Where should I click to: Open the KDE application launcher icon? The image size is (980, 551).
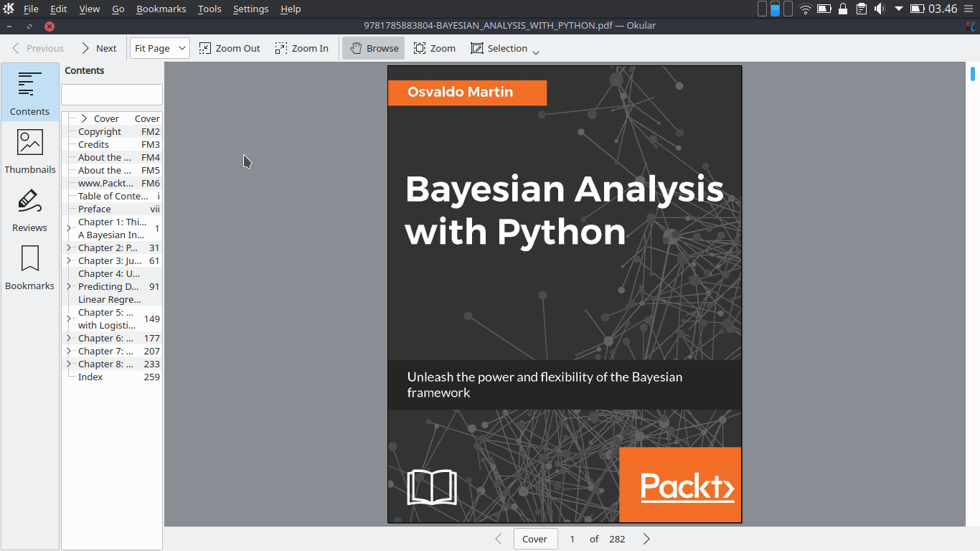(9, 9)
